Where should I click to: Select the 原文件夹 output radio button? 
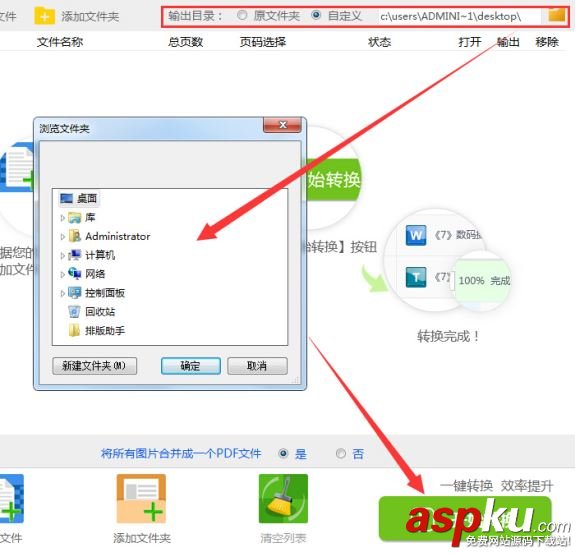(242, 15)
